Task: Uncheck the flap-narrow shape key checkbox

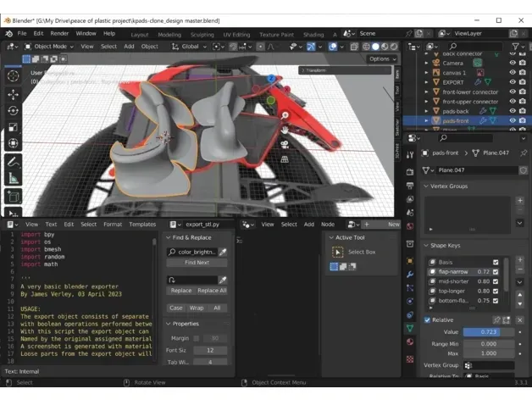Action: tap(496, 272)
